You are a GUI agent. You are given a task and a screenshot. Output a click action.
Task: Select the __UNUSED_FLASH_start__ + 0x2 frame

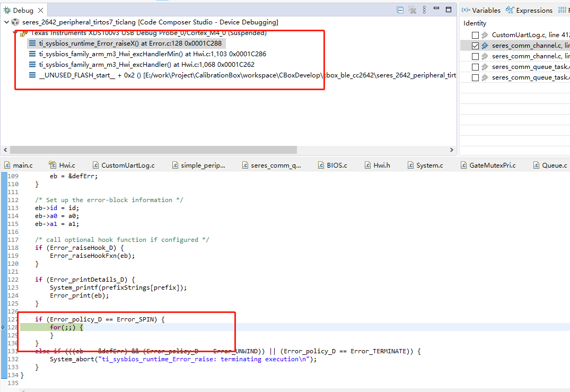tap(247, 75)
